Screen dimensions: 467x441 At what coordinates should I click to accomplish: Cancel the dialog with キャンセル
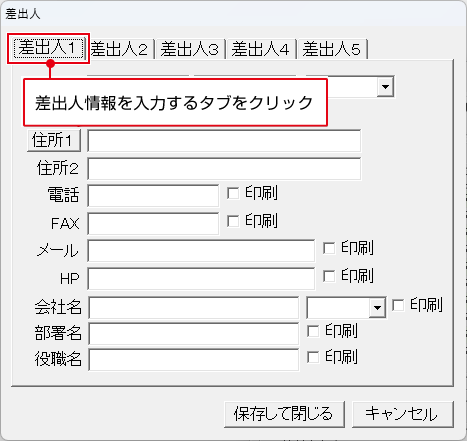402,414
